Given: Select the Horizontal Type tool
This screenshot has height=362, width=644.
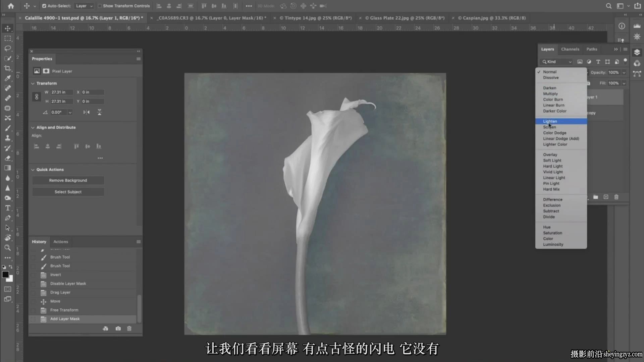Looking at the screenshot, I should click(x=8, y=208).
